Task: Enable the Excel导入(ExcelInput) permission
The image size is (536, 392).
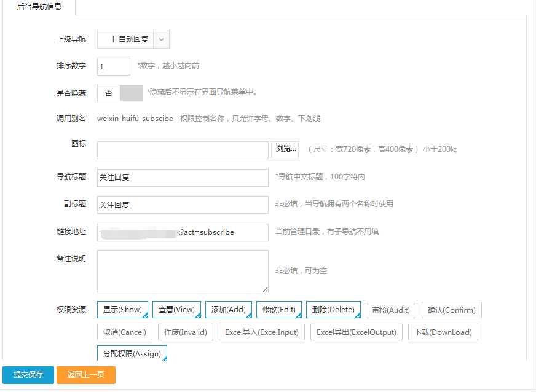Action: [261, 332]
